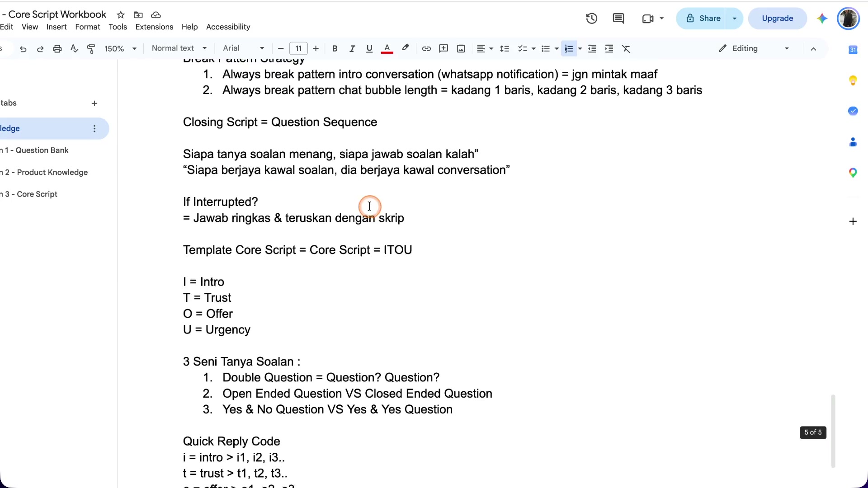Open the Format menu

point(88,27)
